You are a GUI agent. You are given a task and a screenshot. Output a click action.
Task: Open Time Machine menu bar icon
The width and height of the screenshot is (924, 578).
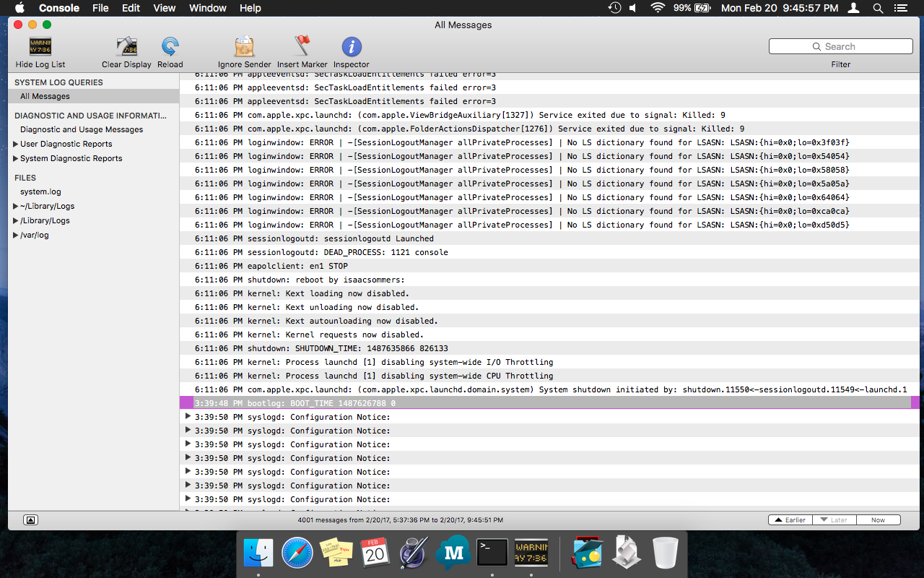pos(614,8)
